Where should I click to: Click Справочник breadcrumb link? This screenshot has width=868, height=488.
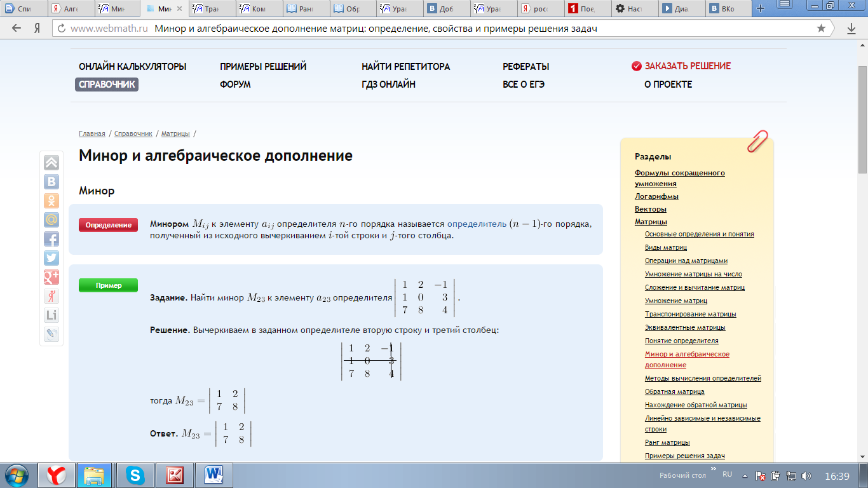133,133
